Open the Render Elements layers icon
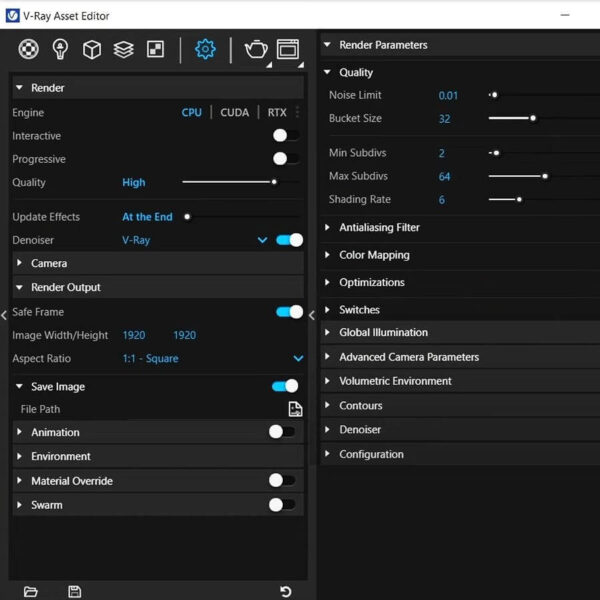 (123, 49)
